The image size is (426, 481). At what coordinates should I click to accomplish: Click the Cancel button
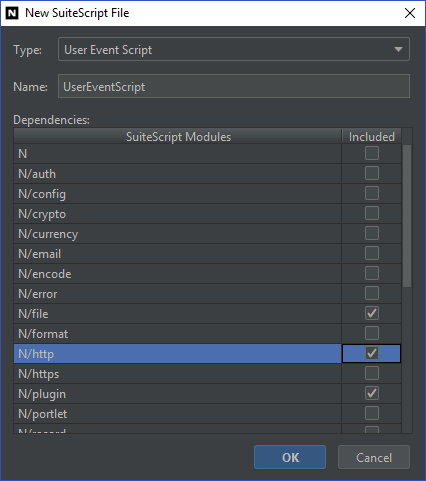tap(374, 457)
